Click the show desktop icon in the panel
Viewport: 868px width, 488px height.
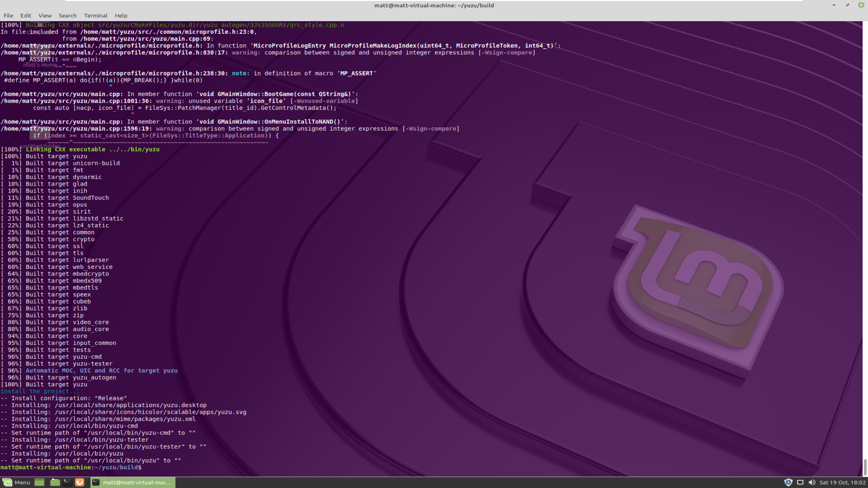click(x=39, y=483)
